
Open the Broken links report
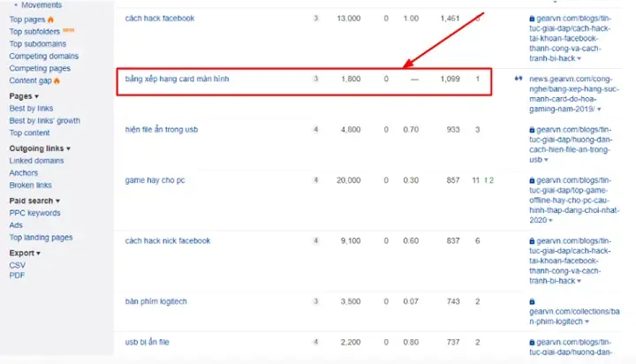pyautogui.click(x=30, y=186)
